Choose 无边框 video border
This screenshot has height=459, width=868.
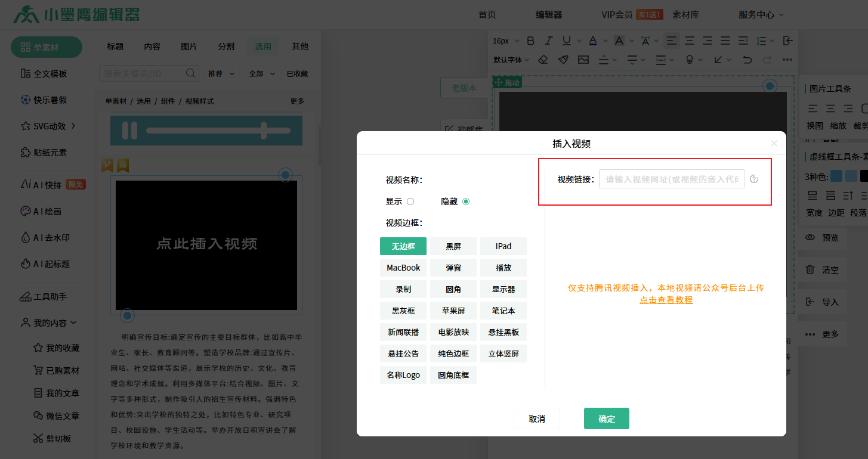click(x=403, y=246)
